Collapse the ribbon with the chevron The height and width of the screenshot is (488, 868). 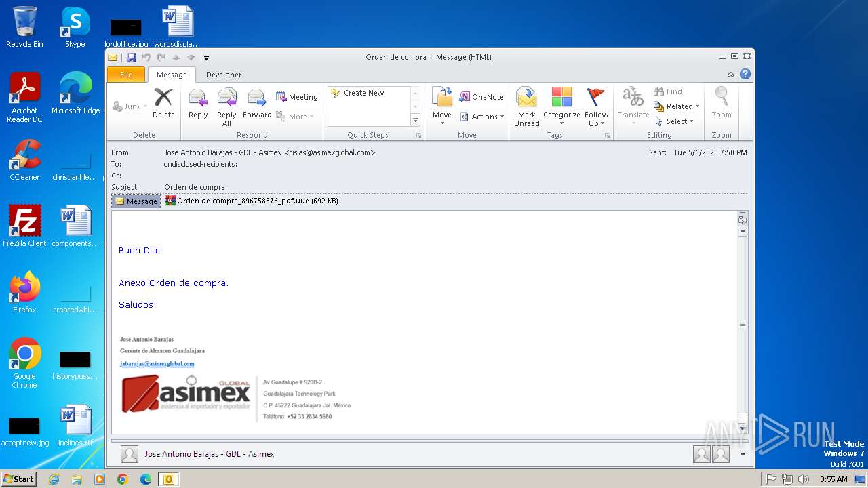[x=730, y=75]
